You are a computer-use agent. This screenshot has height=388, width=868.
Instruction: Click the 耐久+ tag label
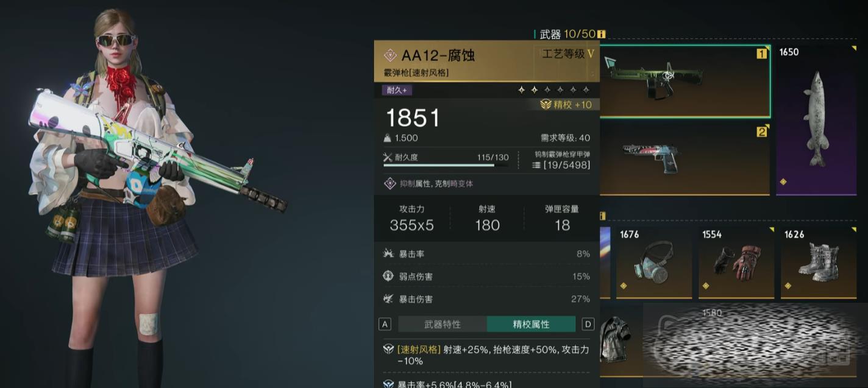click(x=397, y=90)
